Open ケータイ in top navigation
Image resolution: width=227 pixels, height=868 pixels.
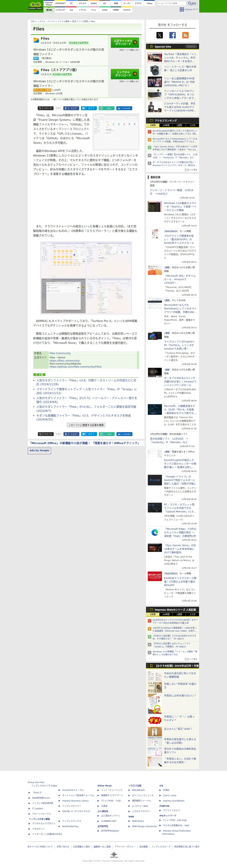[127, 3]
